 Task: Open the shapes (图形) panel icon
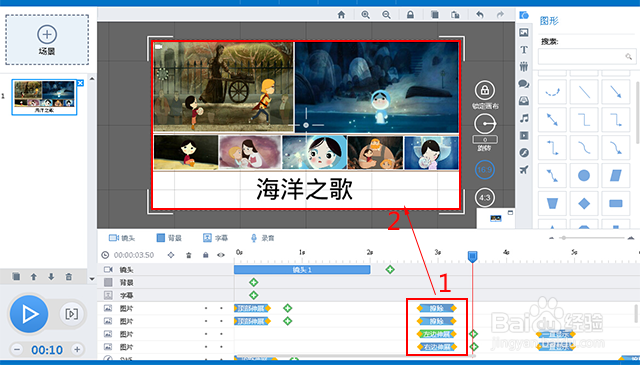click(x=524, y=16)
